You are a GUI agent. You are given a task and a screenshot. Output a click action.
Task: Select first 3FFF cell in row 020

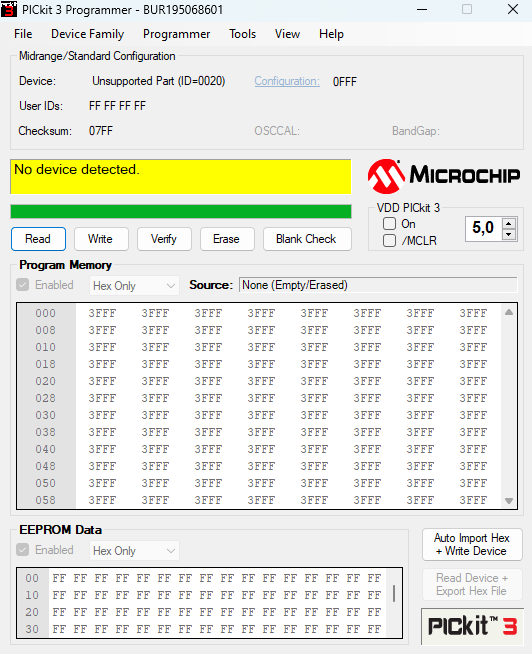tap(102, 381)
